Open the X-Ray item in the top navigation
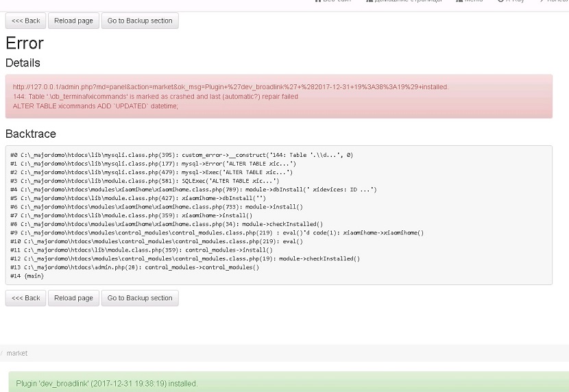 tap(511, 1)
